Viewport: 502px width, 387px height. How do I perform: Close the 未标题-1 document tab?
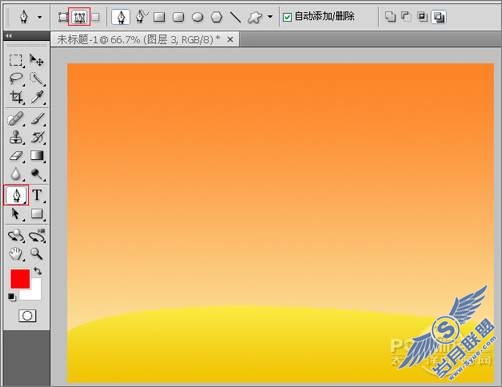coord(230,40)
